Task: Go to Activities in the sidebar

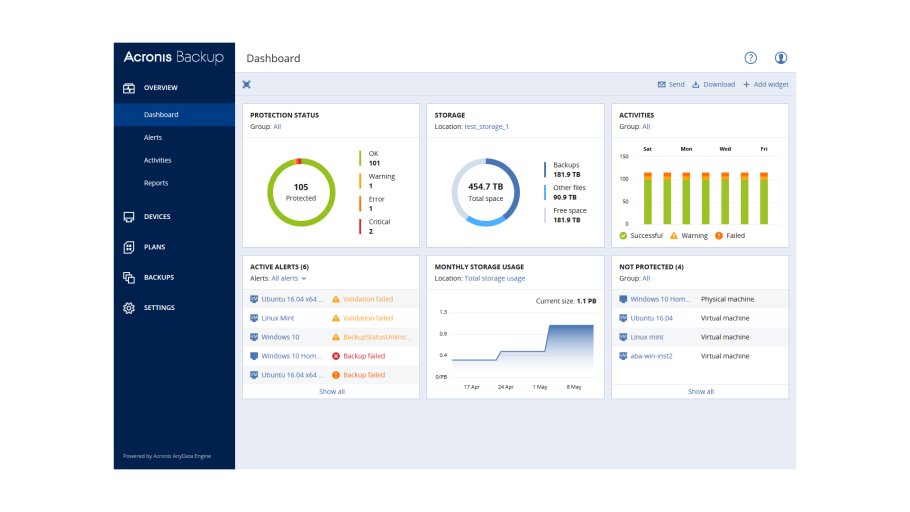Action: pyautogui.click(x=157, y=160)
